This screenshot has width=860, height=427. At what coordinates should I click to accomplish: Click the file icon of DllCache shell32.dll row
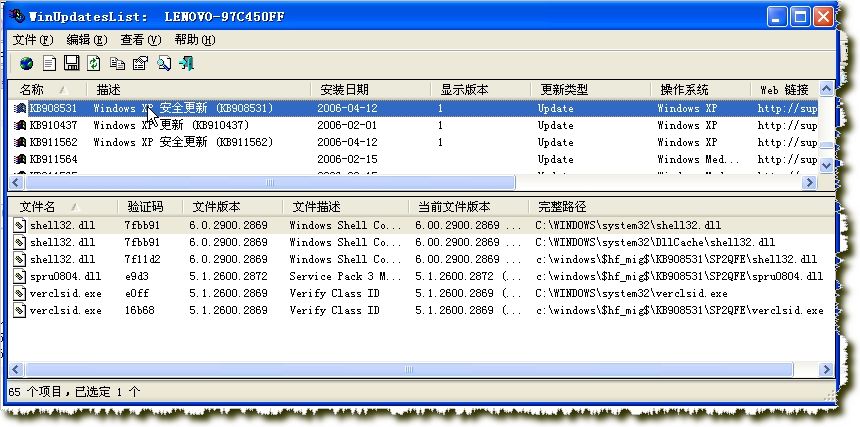tap(20, 242)
